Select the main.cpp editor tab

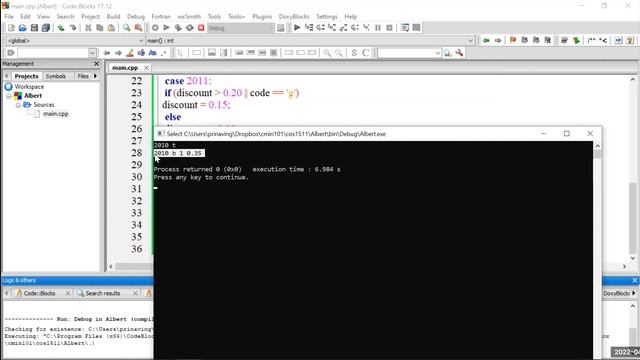tap(125, 68)
